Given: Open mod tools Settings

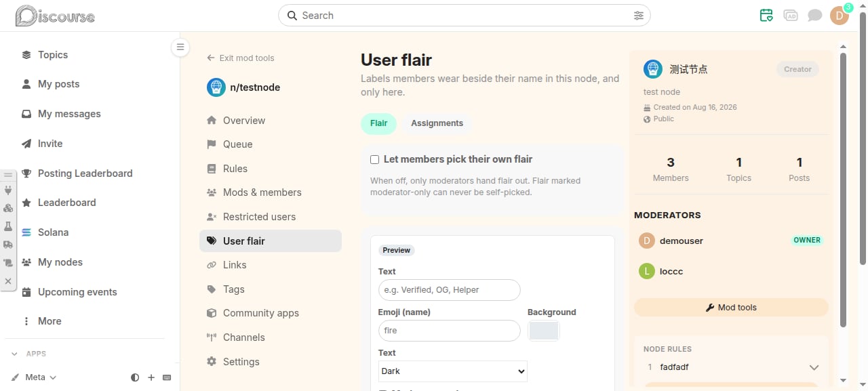Looking at the screenshot, I should tap(270, 362).
